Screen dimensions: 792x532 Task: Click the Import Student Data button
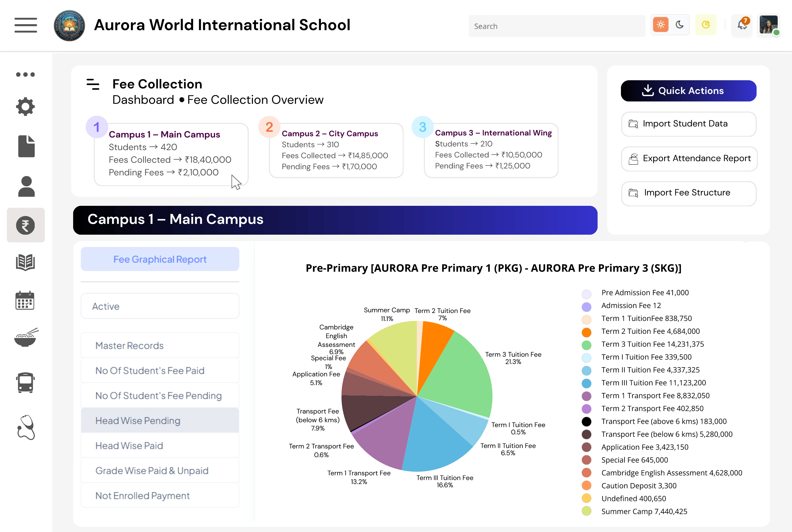[688, 124]
